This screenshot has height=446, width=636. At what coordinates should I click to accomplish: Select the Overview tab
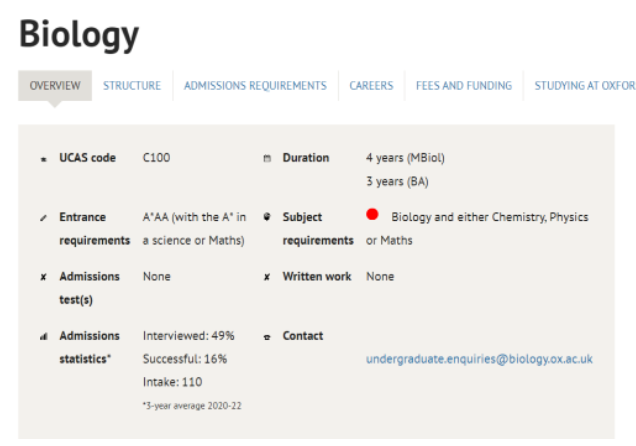55,86
